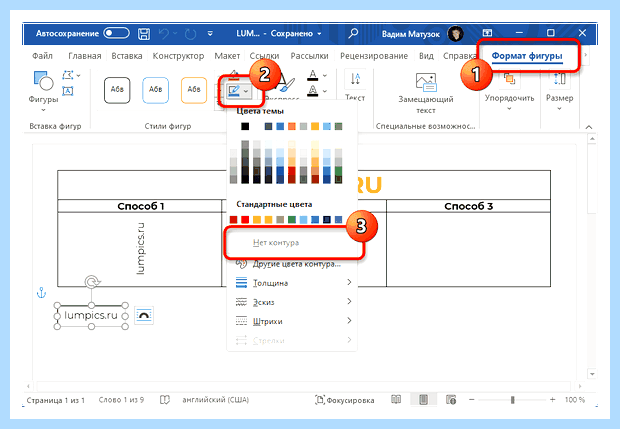Image resolution: width=620 pixels, height=429 pixels.
Task: Click Страница 1 из 1 in status bar
Action: point(56,400)
